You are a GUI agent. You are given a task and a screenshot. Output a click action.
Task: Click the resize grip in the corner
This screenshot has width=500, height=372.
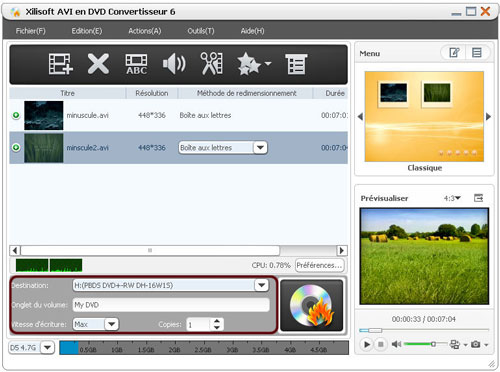(492, 364)
